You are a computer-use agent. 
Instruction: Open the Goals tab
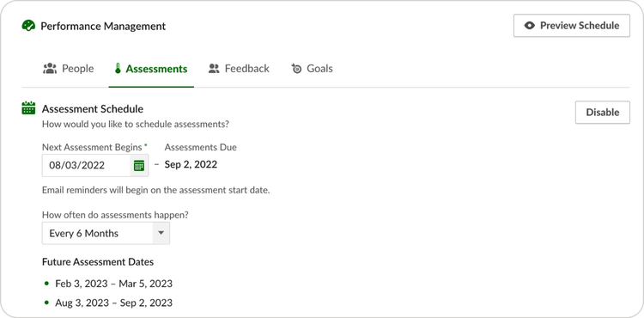(x=313, y=68)
